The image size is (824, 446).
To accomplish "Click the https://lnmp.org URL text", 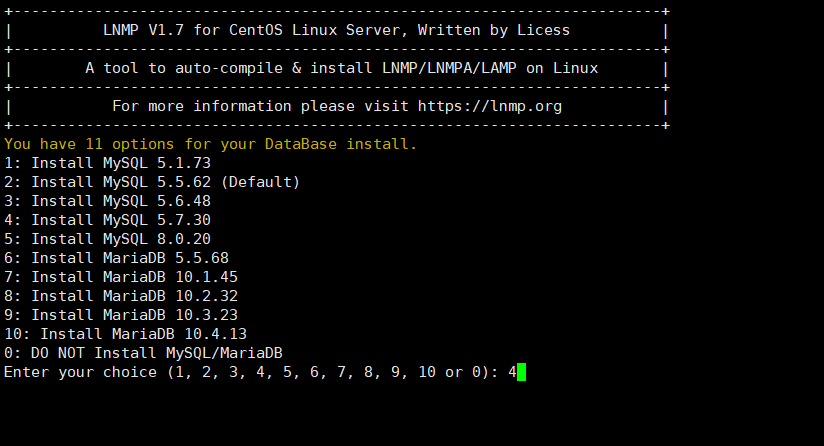I will click(x=490, y=106).
